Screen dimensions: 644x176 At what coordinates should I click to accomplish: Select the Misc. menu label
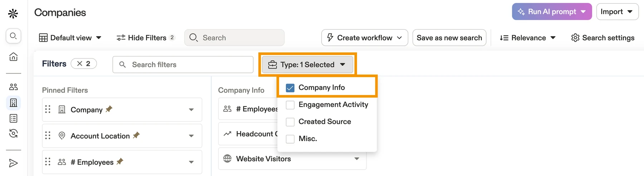(308, 139)
